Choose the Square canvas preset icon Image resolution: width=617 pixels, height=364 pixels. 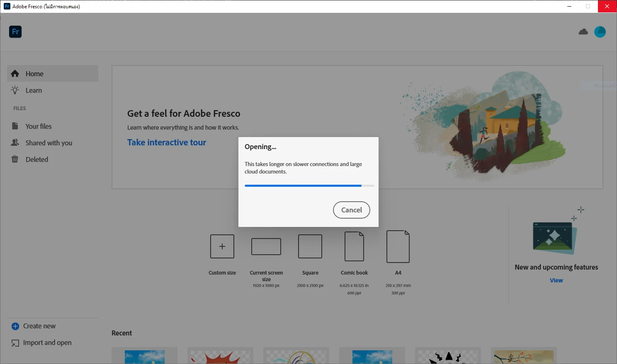pyautogui.click(x=310, y=246)
